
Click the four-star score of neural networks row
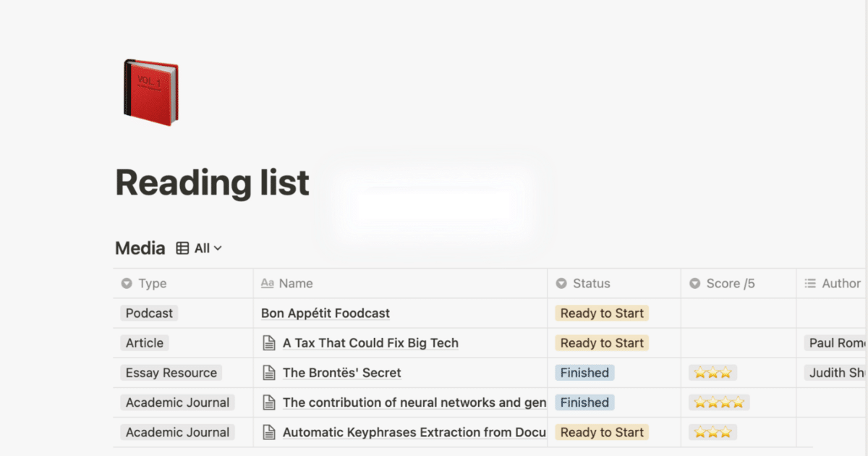pos(719,402)
